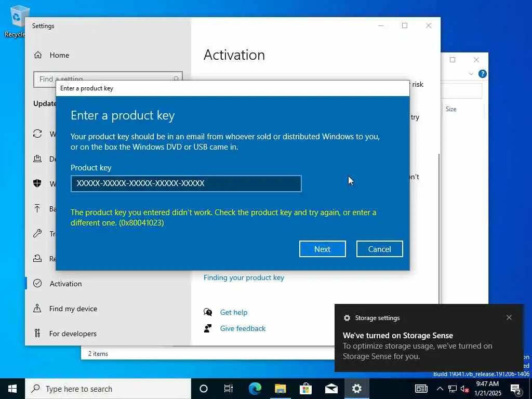Click the search magnifier in Find a setting
Screen dimensions: 532x399
pos(176,79)
